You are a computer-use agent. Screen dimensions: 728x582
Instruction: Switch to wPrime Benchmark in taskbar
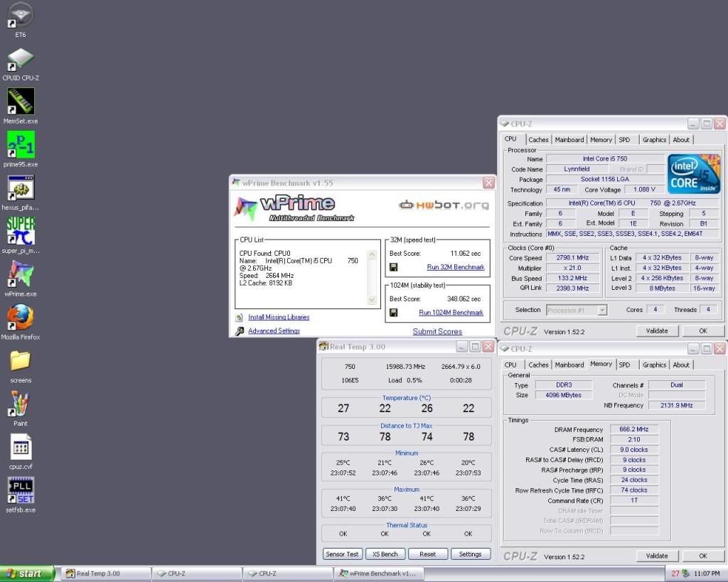coord(380,573)
